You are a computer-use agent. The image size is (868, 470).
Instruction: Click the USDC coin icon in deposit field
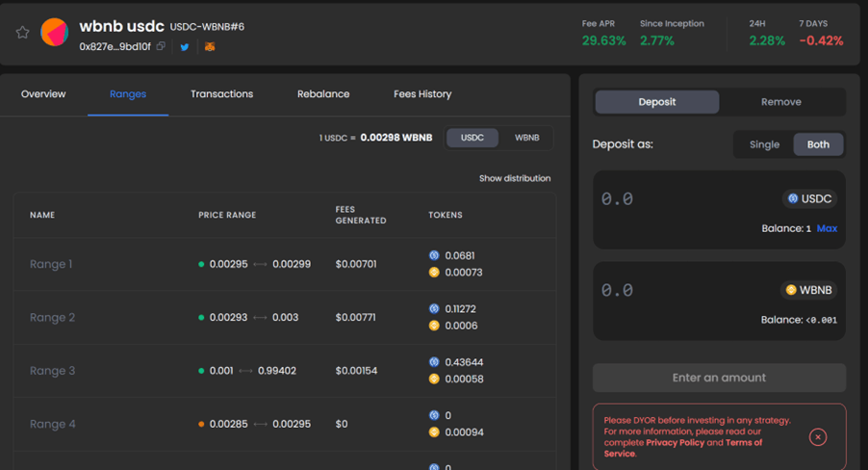(793, 198)
